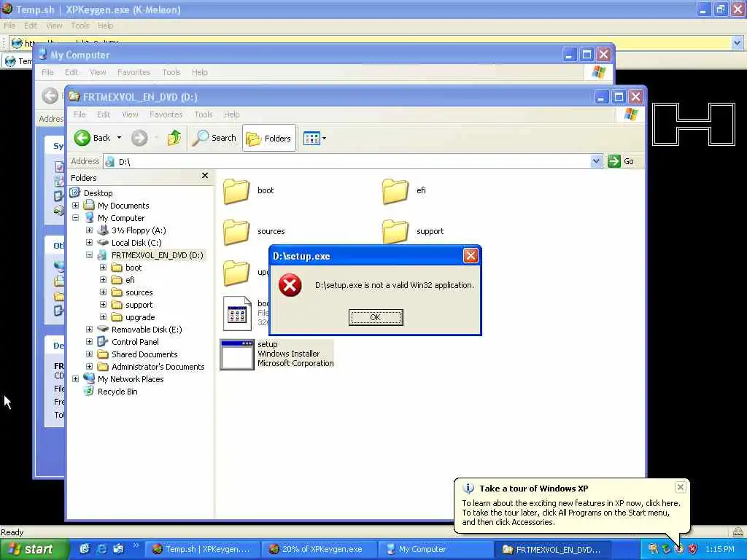
Task: Switch to FRTMEXVOL_EN_DVD taskbar button
Action: coord(553,549)
